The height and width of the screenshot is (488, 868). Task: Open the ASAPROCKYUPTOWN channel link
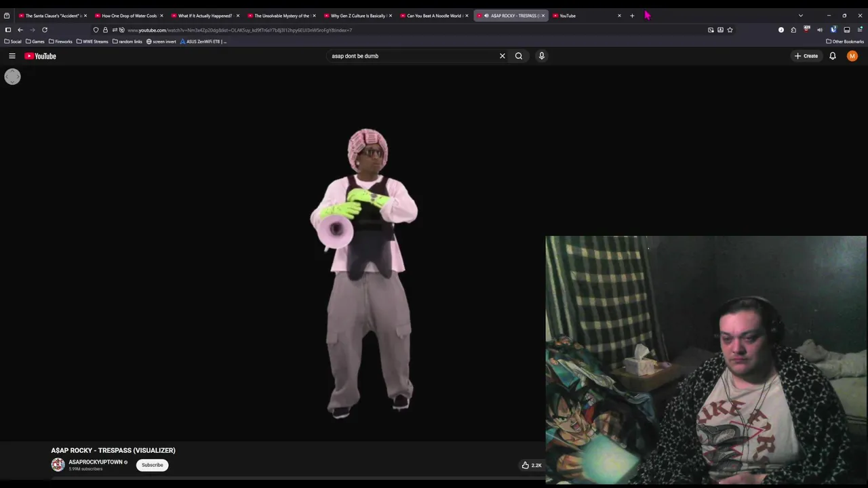(x=96, y=462)
